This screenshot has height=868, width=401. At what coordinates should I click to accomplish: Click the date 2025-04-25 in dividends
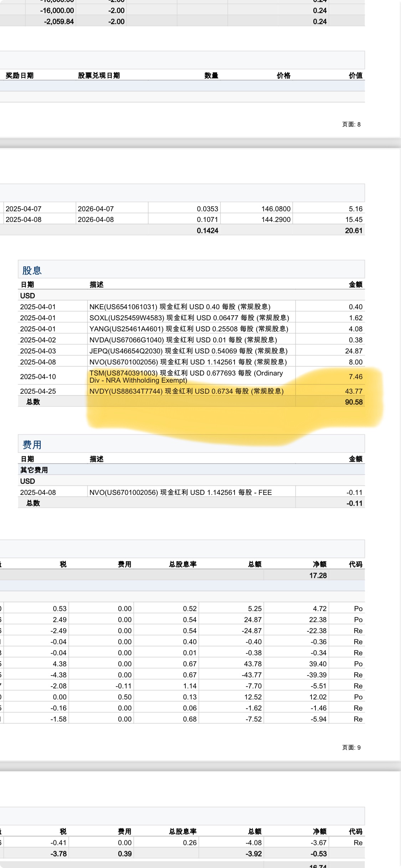[x=38, y=391]
